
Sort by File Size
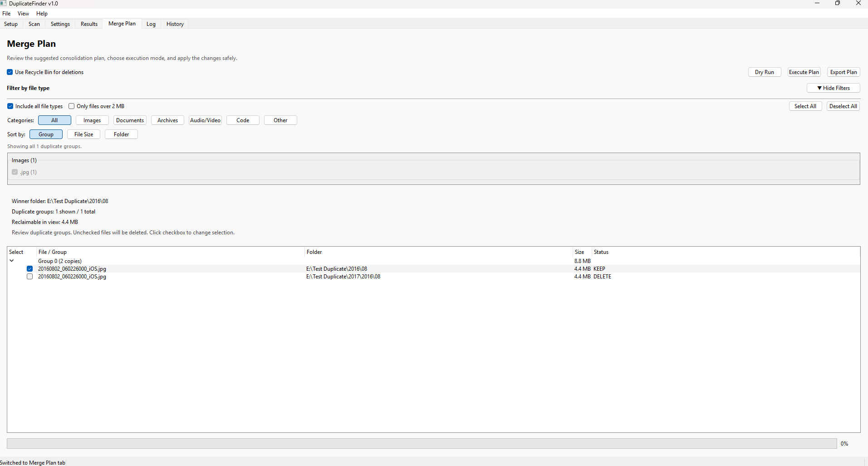[x=83, y=134]
